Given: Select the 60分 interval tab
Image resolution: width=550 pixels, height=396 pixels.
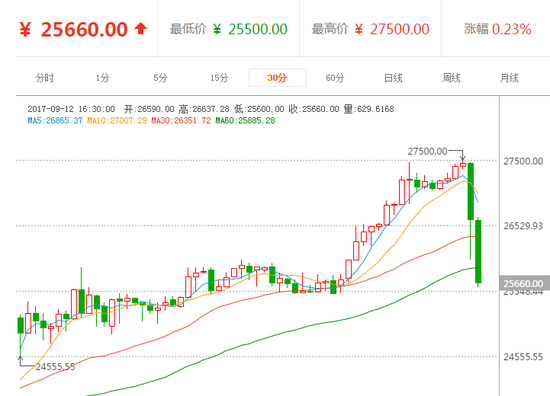Looking at the screenshot, I should click(x=335, y=78).
